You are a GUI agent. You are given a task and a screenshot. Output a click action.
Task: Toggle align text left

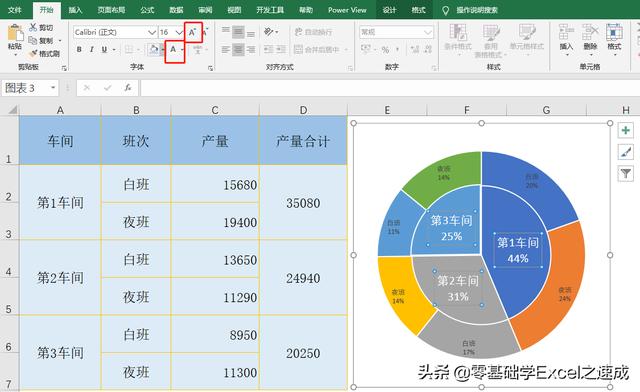226,50
